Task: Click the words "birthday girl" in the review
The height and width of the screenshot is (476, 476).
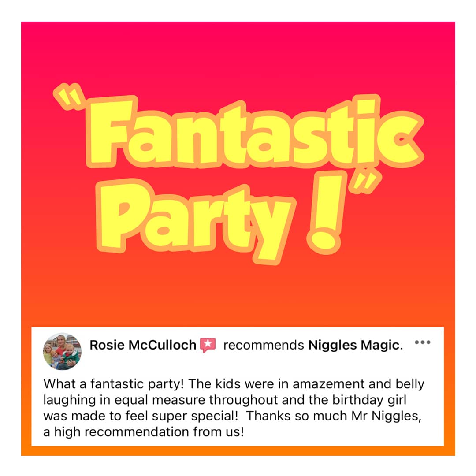Action: tap(369, 400)
